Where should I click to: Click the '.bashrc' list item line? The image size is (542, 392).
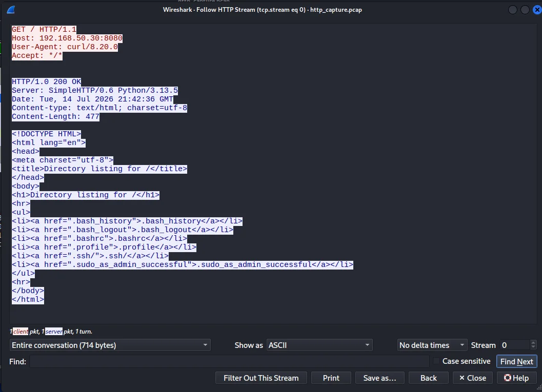pos(99,238)
